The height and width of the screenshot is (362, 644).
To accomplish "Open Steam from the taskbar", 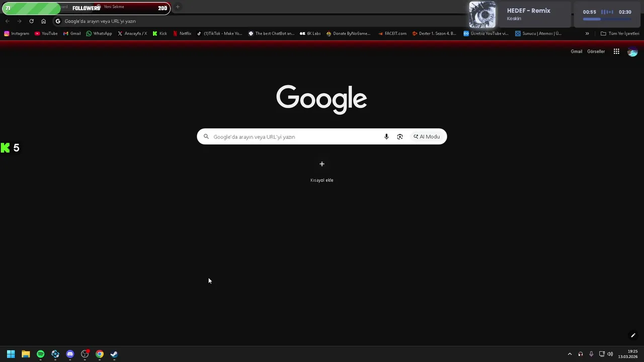I will pos(114,354).
